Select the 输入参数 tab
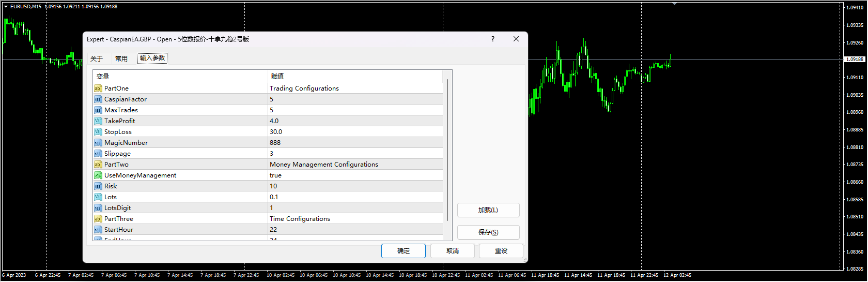The image size is (868, 282). click(x=152, y=58)
